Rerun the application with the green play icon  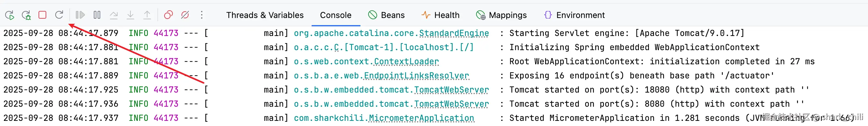(10, 15)
